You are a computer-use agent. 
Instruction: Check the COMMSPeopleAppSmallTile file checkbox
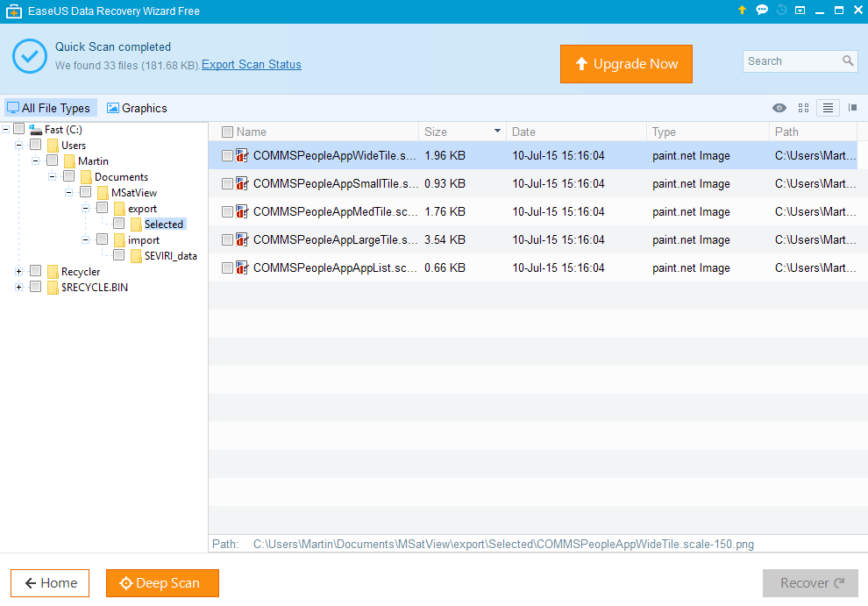click(x=227, y=183)
